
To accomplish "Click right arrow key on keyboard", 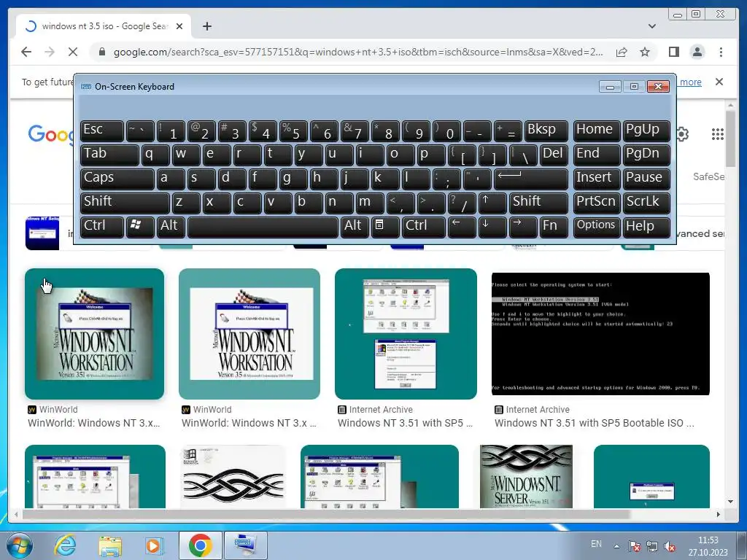I will pos(522,227).
